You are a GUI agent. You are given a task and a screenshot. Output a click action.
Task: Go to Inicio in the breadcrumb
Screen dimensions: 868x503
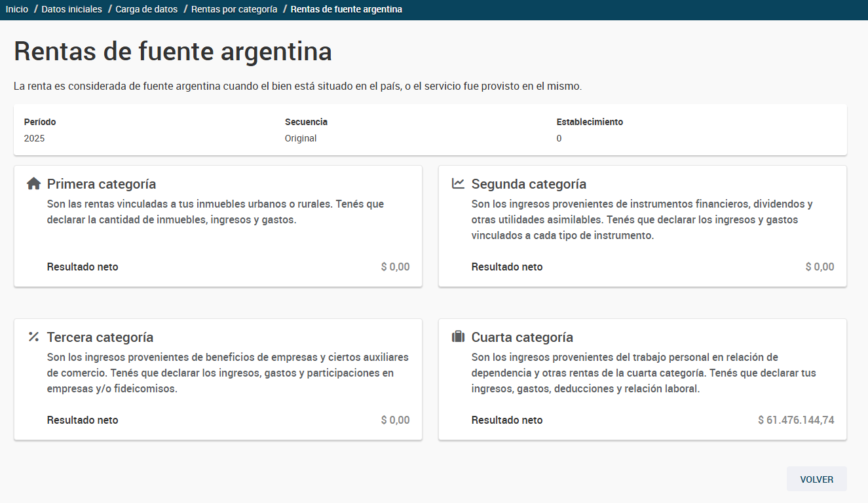tap(17, 10)
